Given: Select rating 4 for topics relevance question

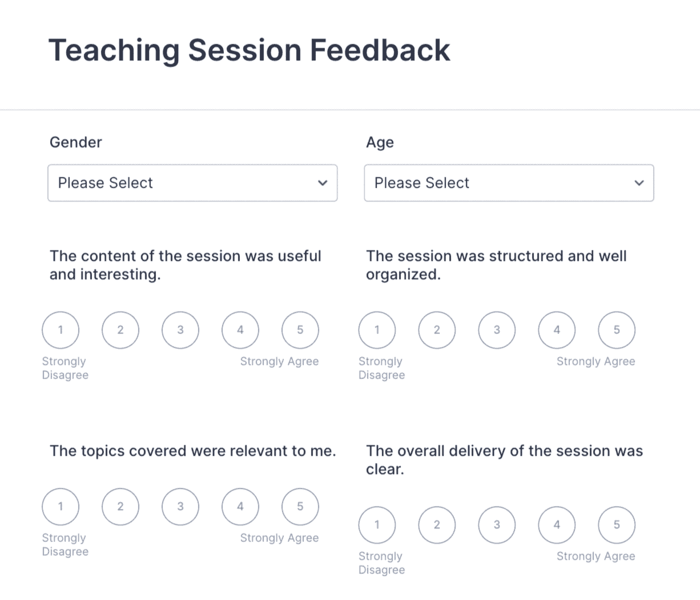Looking at the screenshot, I should 240,506.
